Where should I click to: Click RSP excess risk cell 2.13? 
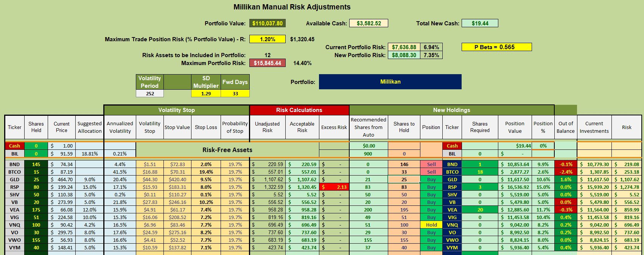(334, 187)
